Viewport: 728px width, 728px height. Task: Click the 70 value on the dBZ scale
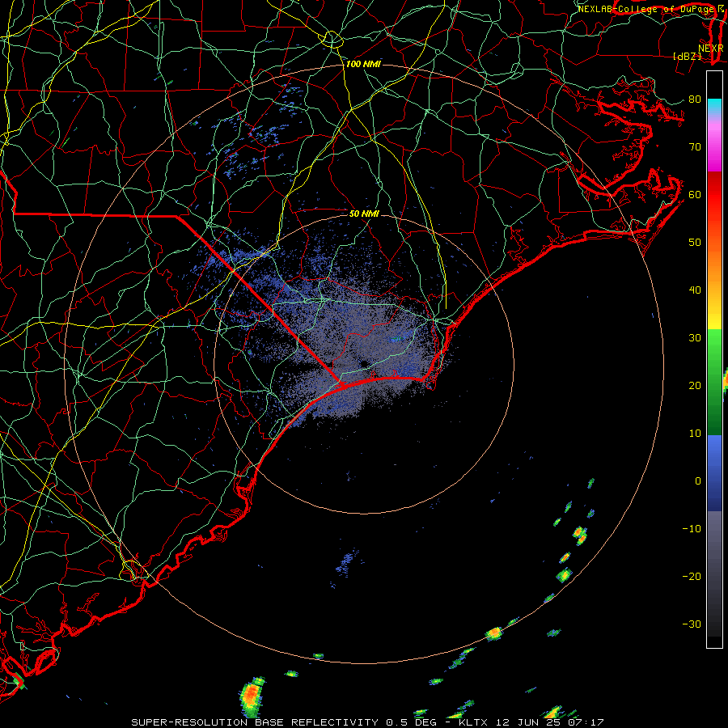pos(695,146)
